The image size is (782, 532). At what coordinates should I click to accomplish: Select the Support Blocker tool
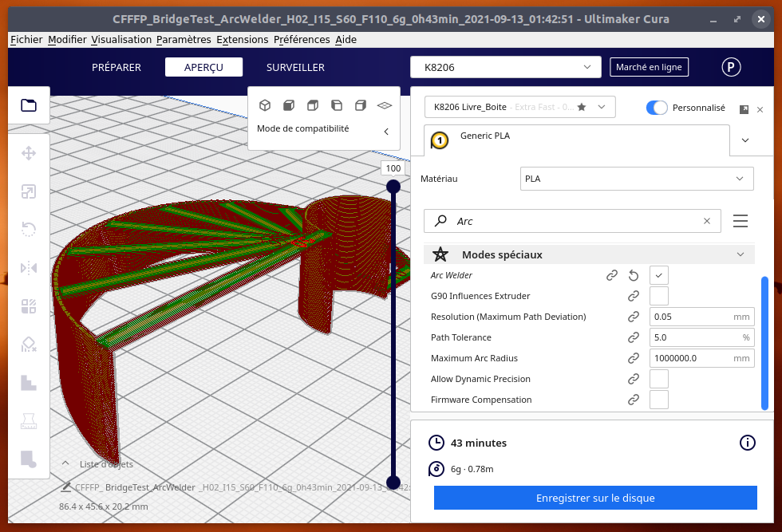[29, 345]
